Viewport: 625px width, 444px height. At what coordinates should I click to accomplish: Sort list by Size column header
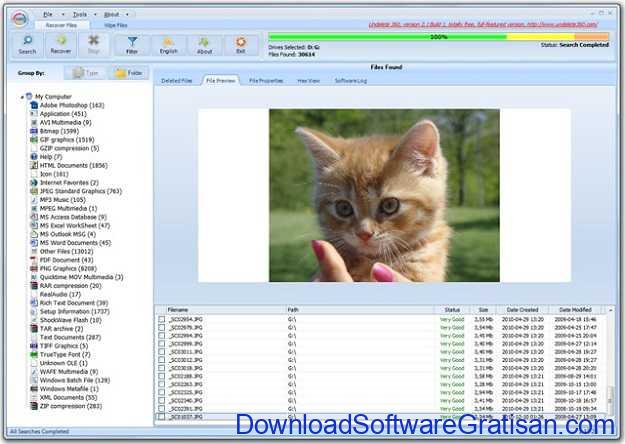point(483,310)
